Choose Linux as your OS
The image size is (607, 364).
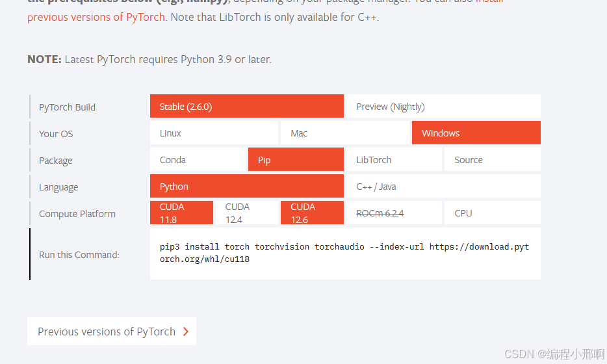214,133
